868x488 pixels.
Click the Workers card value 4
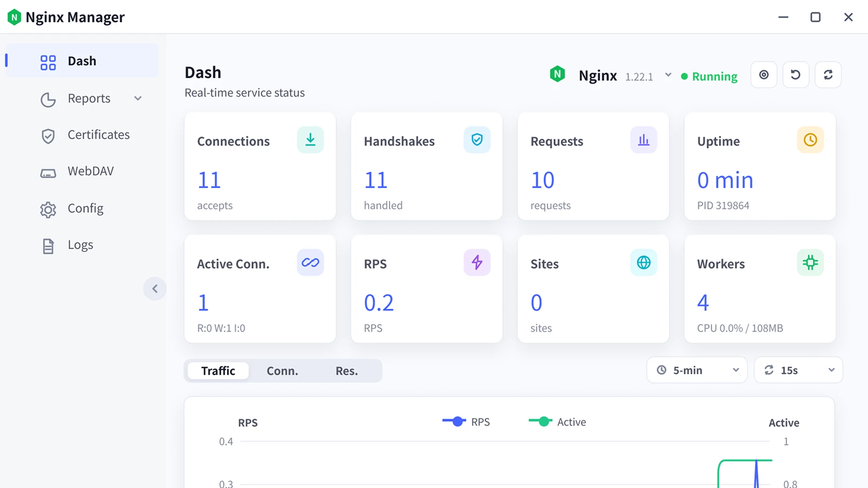(x=703, y=303)
